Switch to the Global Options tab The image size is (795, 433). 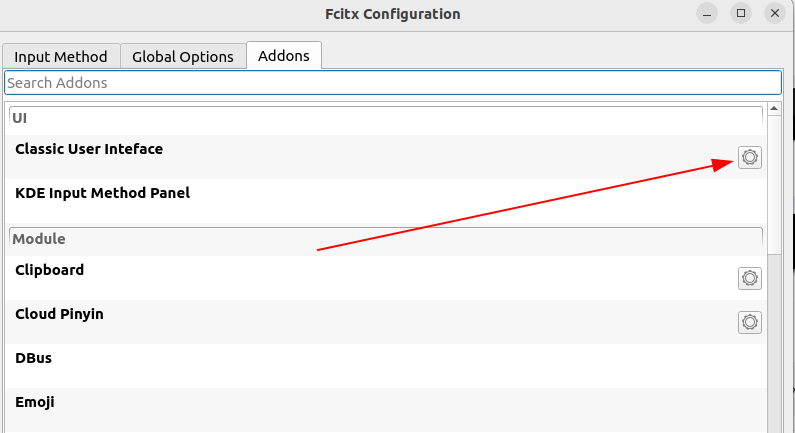pyautogui.click(x=183, y=56)
